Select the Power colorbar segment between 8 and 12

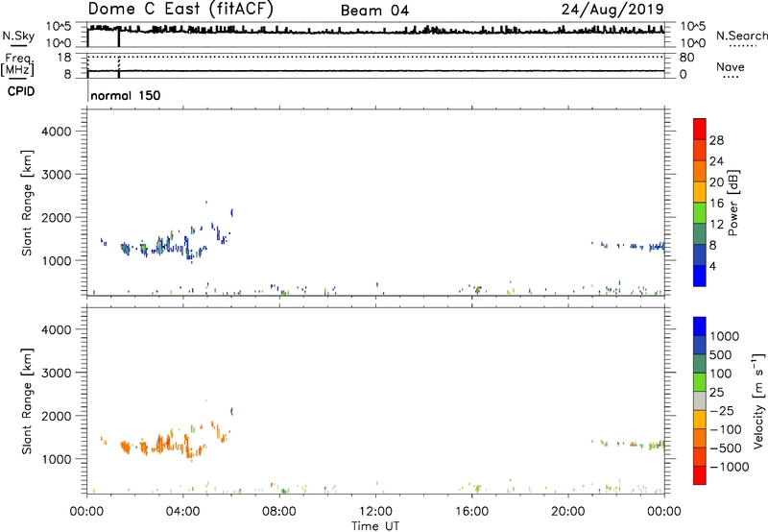click(x=700, y=234)
